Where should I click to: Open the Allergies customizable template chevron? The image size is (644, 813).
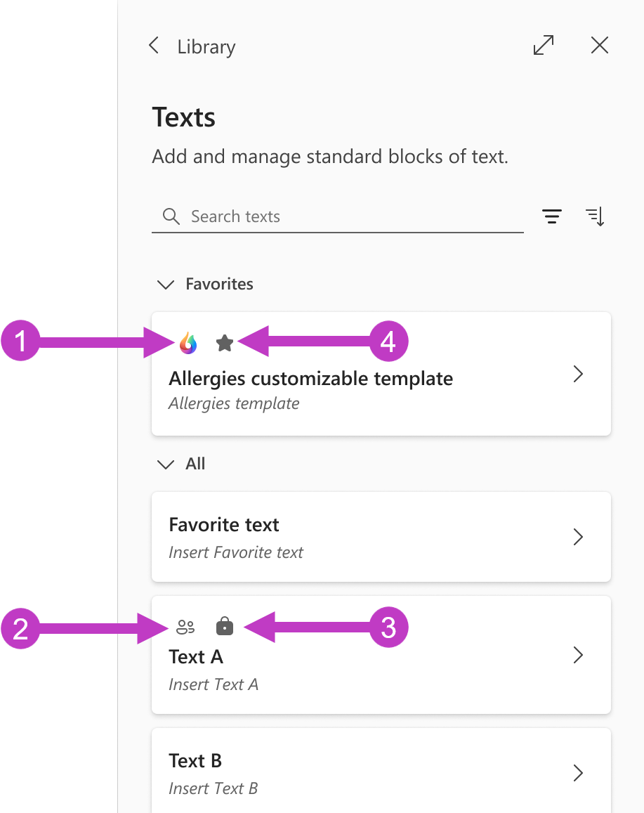[x=578, y=374]
